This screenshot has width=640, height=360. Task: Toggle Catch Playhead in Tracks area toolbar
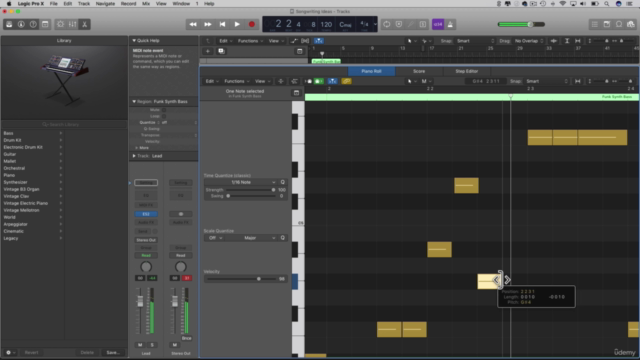pos(319,41)
